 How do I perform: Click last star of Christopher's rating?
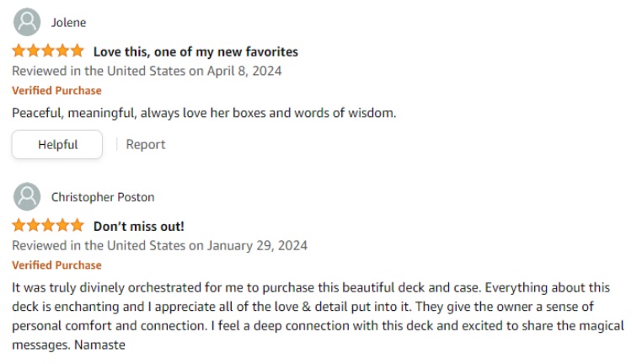point(78,226)
